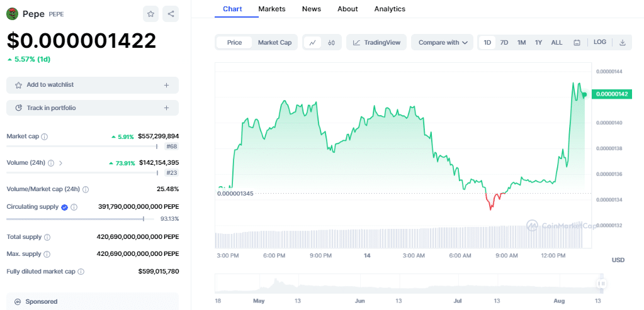Click the Market cap rank #68 badge
The height and width of the screenshot is (310, 644).
coord(172,147)
